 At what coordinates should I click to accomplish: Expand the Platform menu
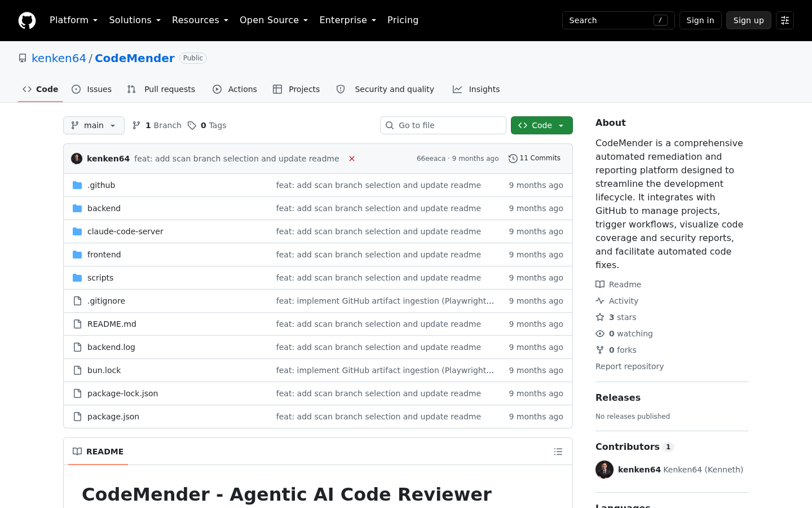pos(74,20)
